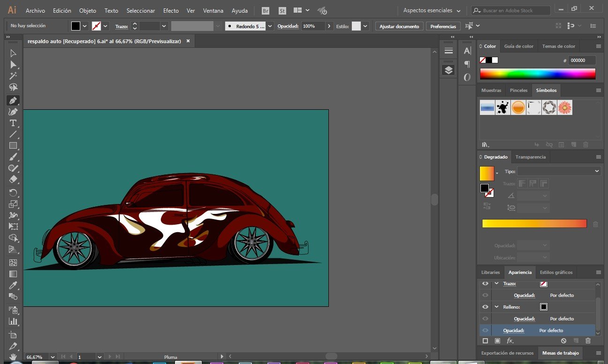608x364 pixels.
Task: Expand opacity slider arrow next to 100%
Action: pos(329,26)
